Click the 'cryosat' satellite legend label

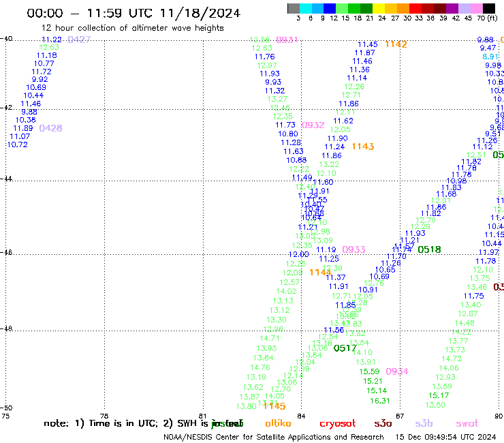pos(338,424)
